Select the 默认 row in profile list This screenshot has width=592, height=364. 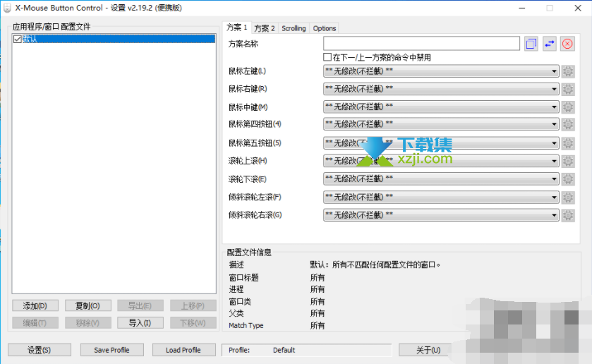point(114,39)
